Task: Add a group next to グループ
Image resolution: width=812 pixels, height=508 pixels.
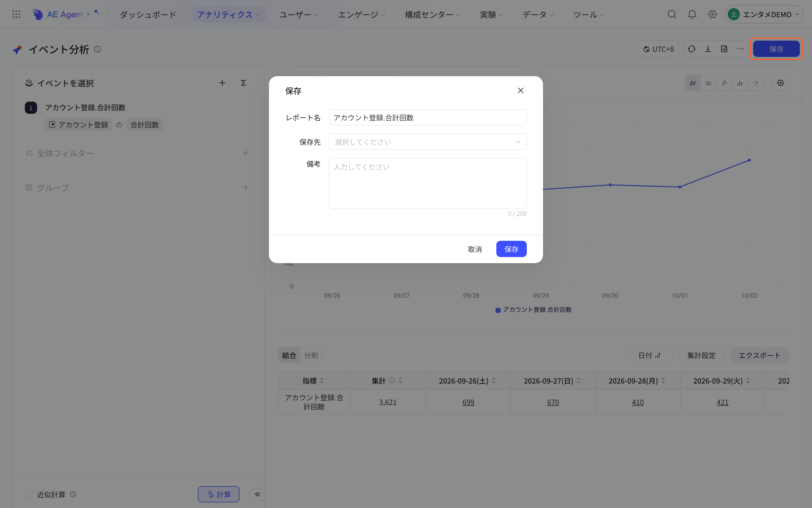Action: [x=246, y=187]
